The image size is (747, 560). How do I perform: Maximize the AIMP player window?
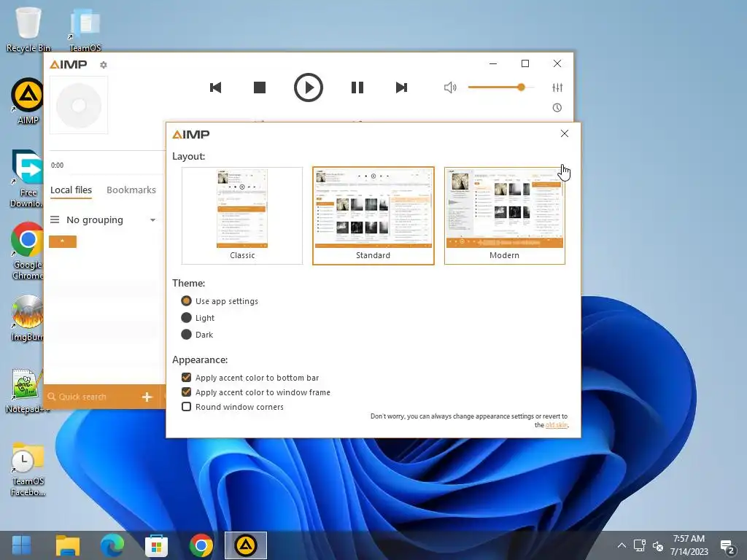[x=525, y=63]
